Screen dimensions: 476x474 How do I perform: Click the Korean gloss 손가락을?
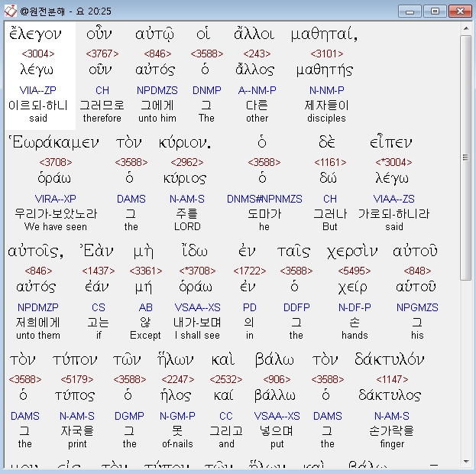point(392,431)
